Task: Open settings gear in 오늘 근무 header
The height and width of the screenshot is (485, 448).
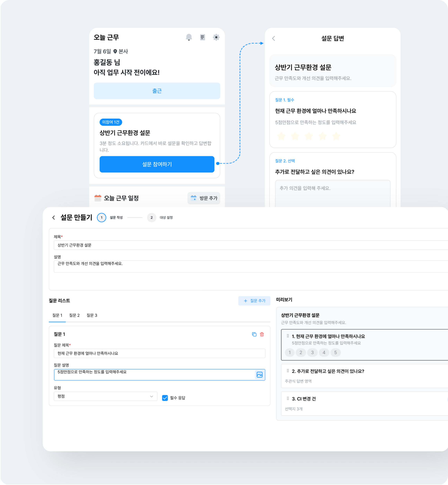Action: (x=216, y=37)
